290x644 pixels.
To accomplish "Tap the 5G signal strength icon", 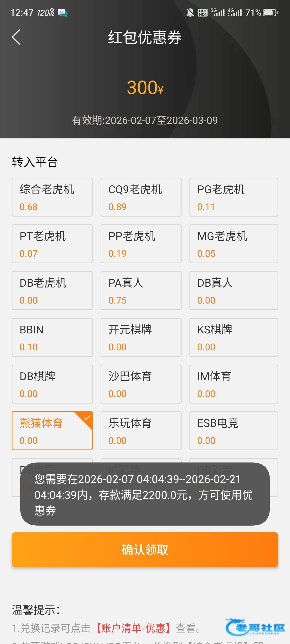I will pyautogui.click(x=218, y=12).
